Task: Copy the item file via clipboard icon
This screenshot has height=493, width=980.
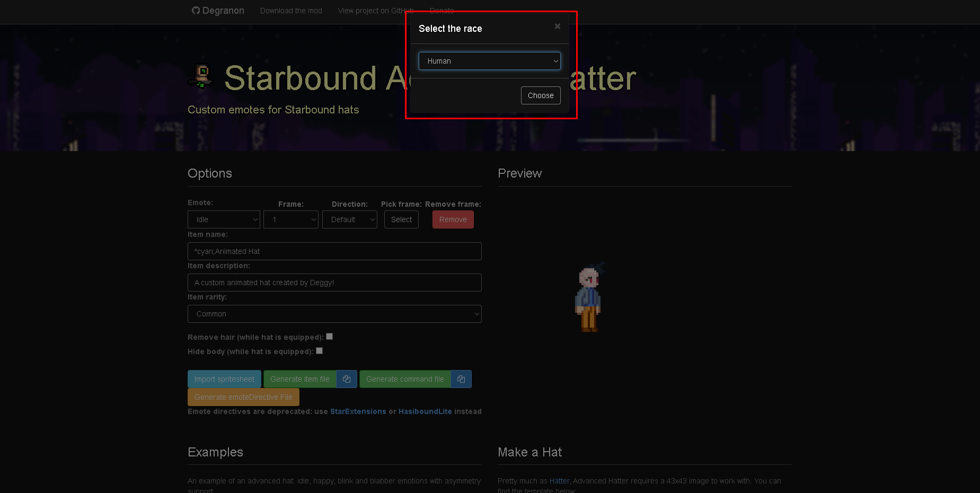Action: coord(347,379)
